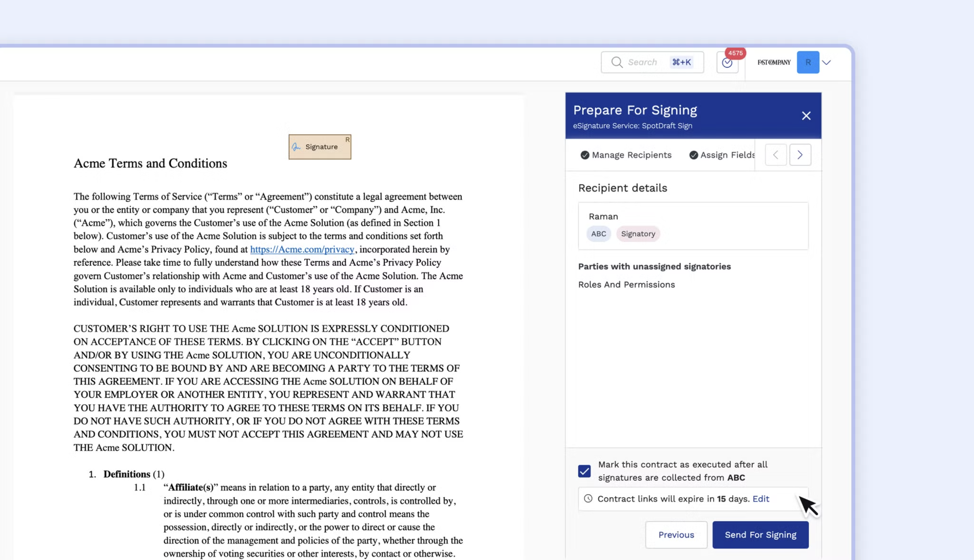Image resolution: width=974 pixels, height=560 pixels.
Task: Close the Prepare For Signing panel
Action: [806, 116]
